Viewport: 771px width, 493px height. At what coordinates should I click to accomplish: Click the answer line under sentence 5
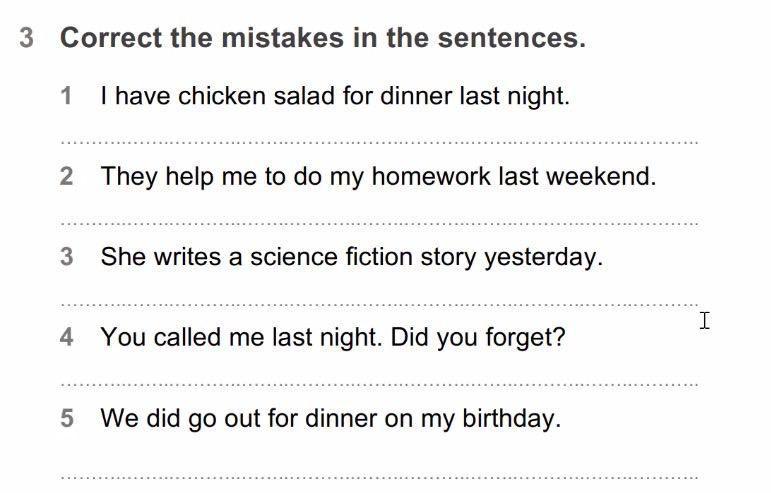point(380,475)
